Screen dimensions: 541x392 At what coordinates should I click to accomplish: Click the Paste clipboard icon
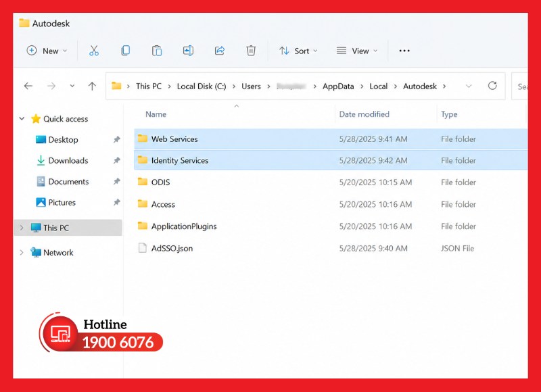(x=157, y=51)
